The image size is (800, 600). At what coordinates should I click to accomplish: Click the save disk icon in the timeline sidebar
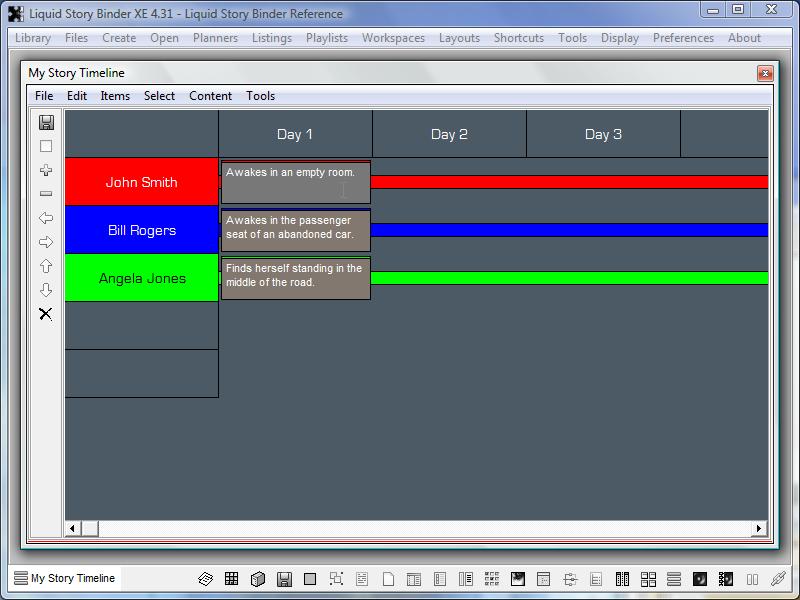(46, 122)
